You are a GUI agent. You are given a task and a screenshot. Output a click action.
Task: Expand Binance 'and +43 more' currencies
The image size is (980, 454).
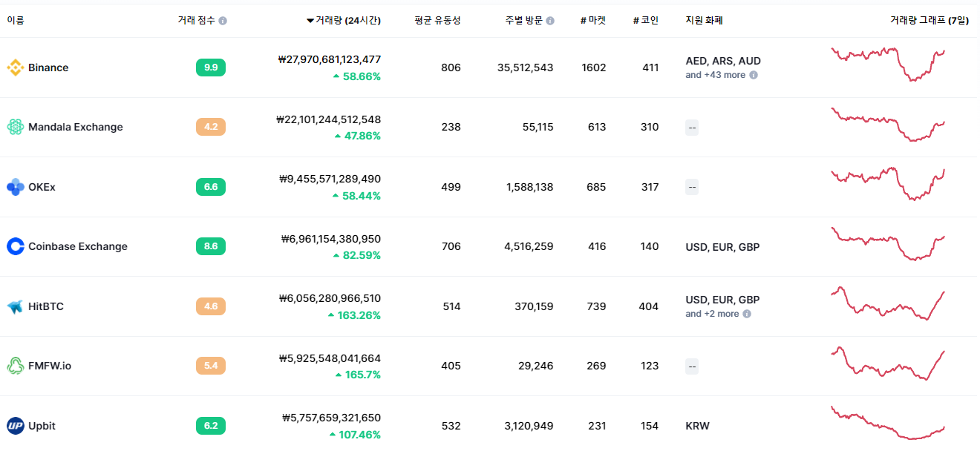click(716, 75)
